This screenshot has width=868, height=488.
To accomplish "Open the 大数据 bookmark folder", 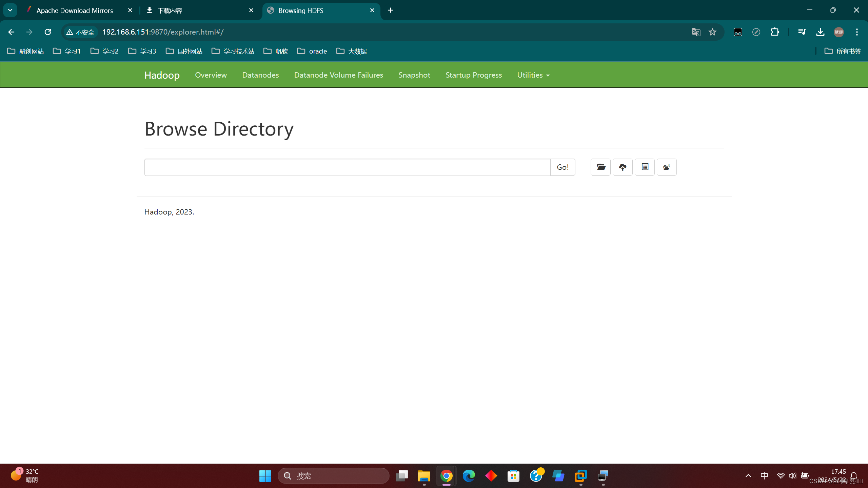I will [352, 51].
